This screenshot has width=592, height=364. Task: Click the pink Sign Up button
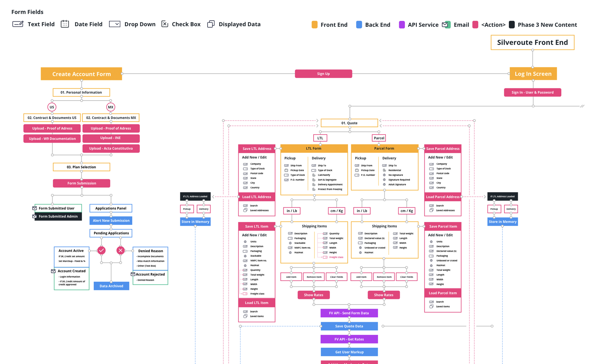(x=323, y=74)
